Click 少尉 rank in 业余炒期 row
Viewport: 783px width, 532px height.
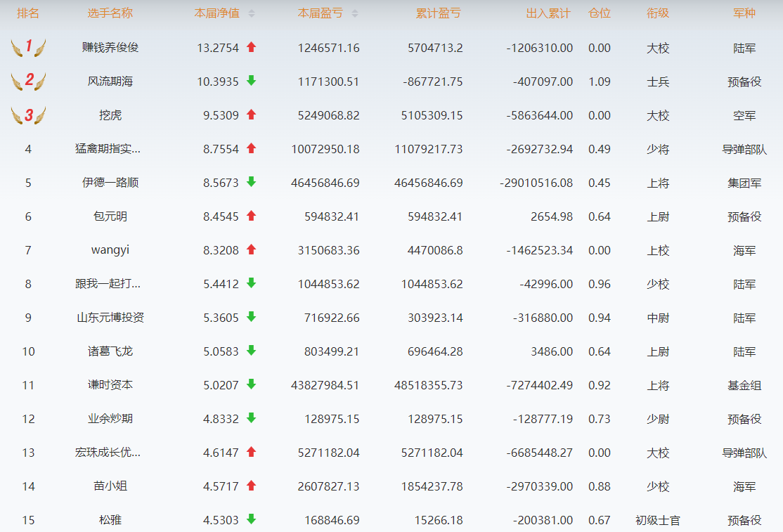click(658, 420)
